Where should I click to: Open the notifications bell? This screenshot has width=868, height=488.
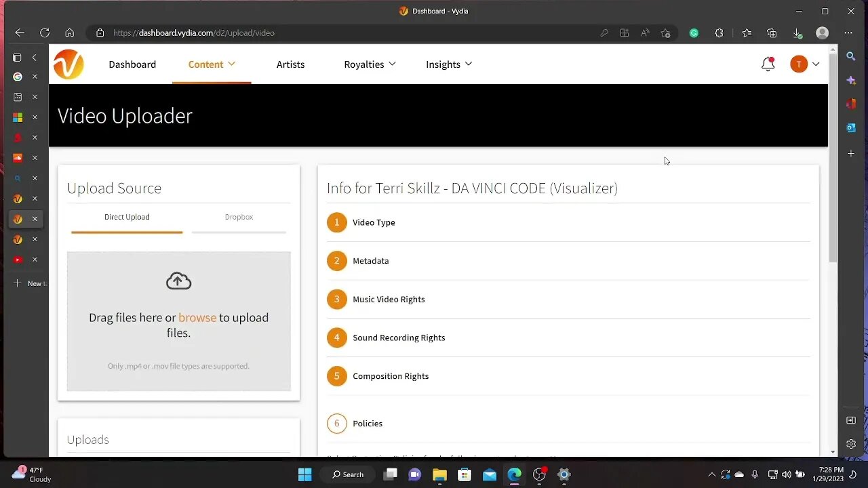[x=768, y=64]
